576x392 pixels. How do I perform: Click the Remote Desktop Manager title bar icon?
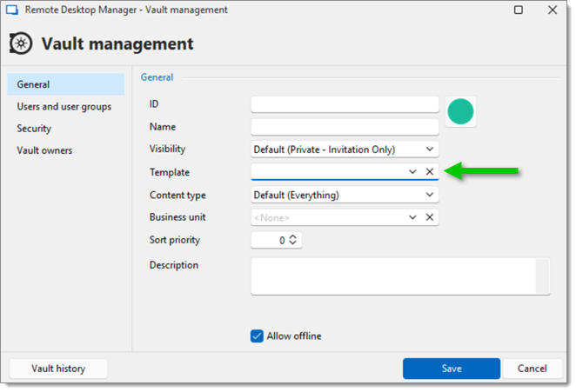[12, 10]
